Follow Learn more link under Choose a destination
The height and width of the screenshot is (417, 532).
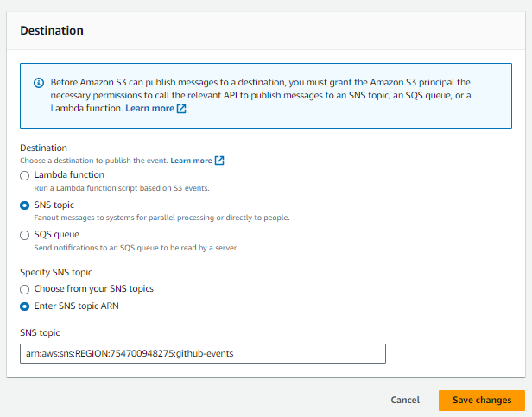(191, 161)
